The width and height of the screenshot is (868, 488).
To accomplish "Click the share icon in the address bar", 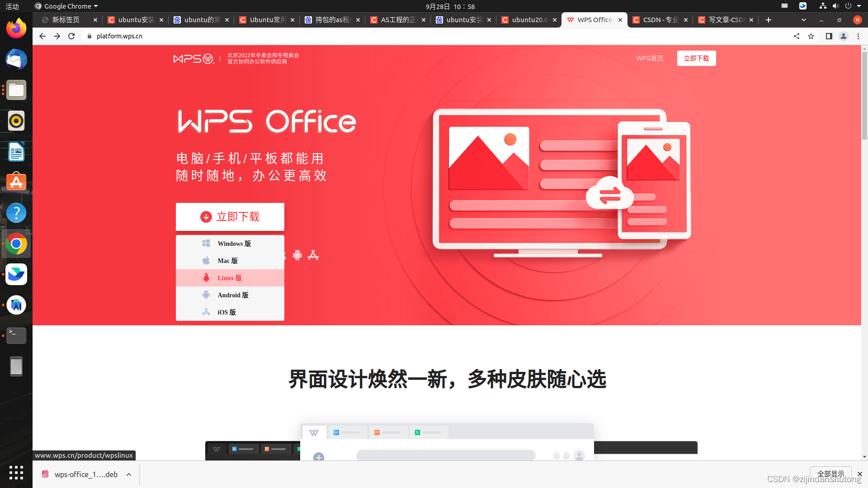I will tap(797, 36).
